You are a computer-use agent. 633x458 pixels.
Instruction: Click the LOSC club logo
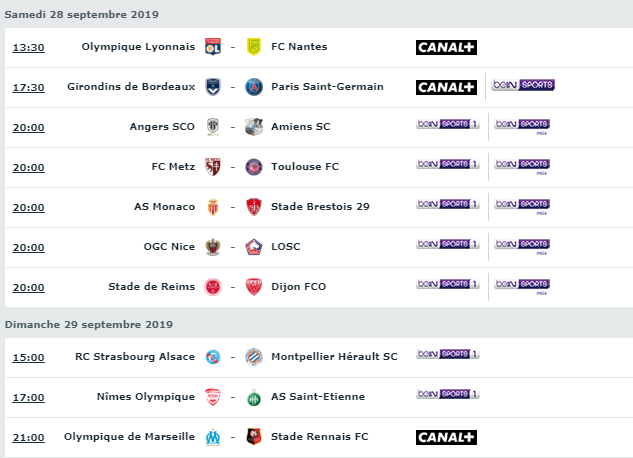coord(254,247)
